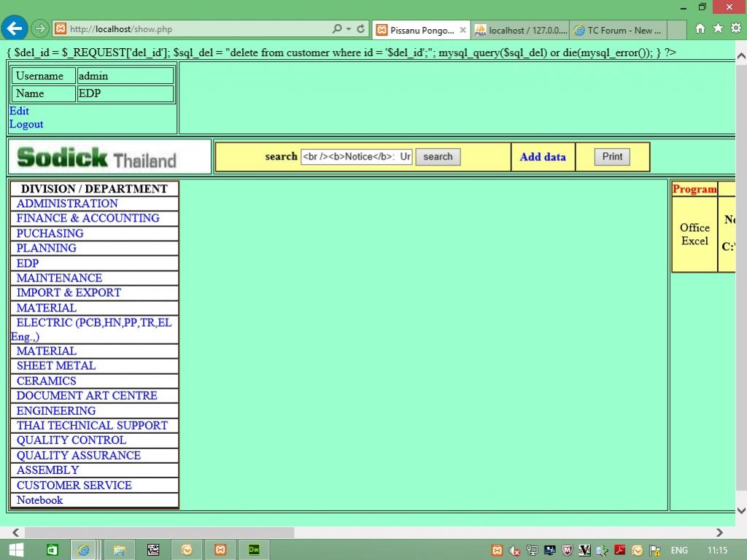Open Dreamweaver on the taskbar

coord(254,550)
